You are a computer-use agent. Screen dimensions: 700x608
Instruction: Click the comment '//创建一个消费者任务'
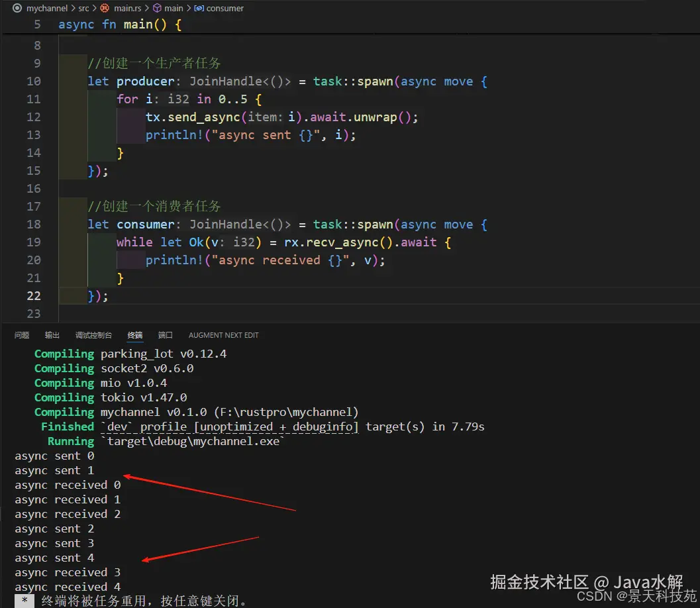(154, 206)
